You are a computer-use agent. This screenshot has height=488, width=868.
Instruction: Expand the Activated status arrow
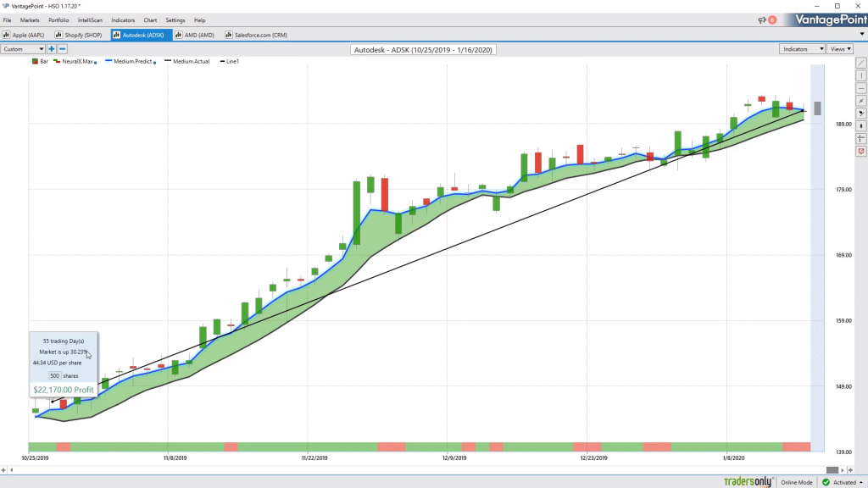[861, 483]
